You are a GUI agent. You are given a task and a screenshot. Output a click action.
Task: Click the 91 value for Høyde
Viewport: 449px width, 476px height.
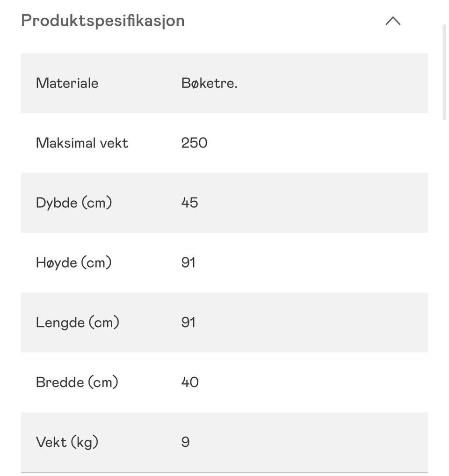point(188,263)
